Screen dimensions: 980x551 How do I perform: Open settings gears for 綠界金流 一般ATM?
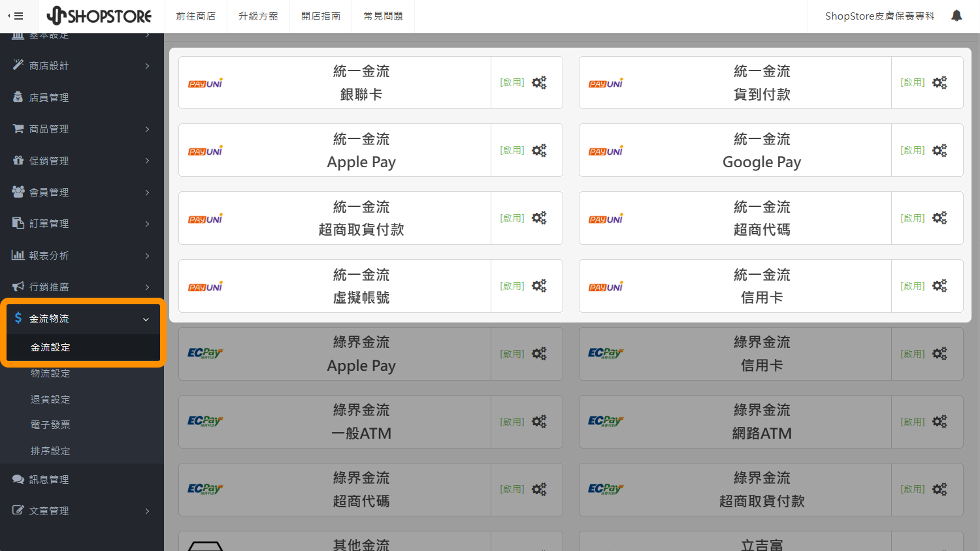click(539, 422)
